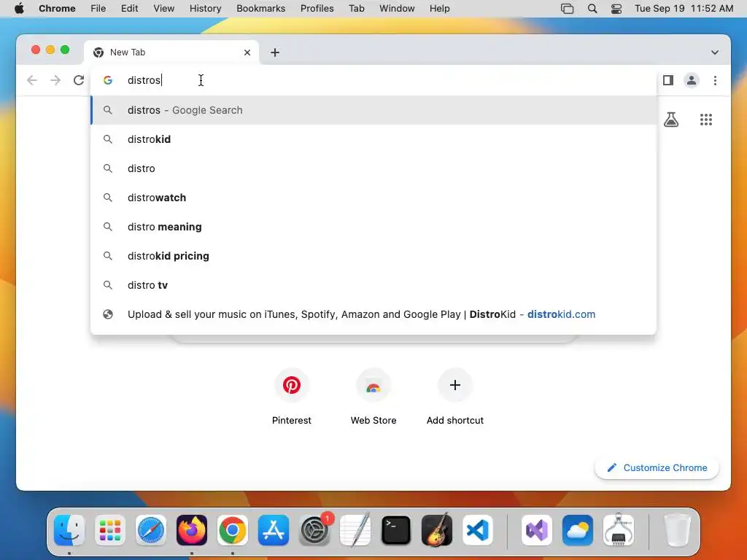
Task: Close the New Tab tab
Action: 247,52
